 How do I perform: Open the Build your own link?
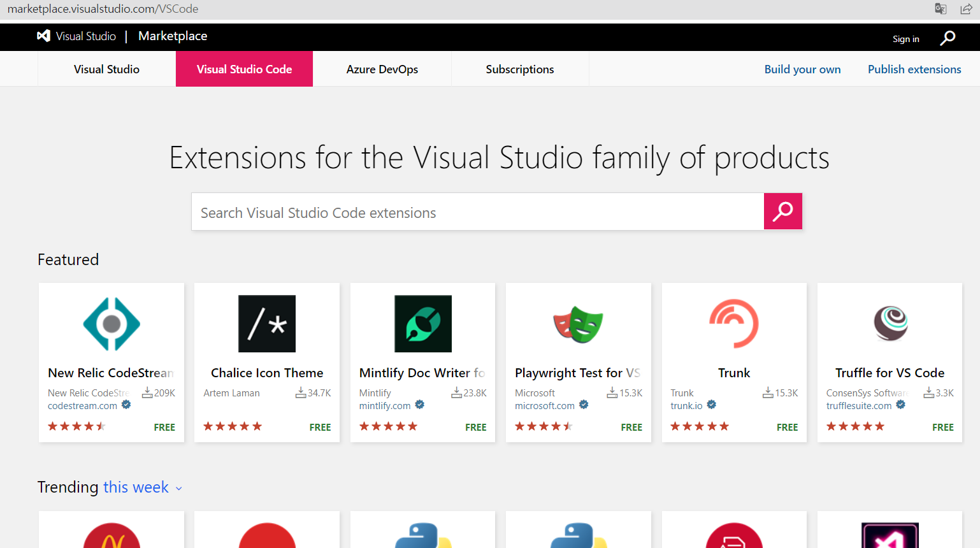tap(802, 69)
